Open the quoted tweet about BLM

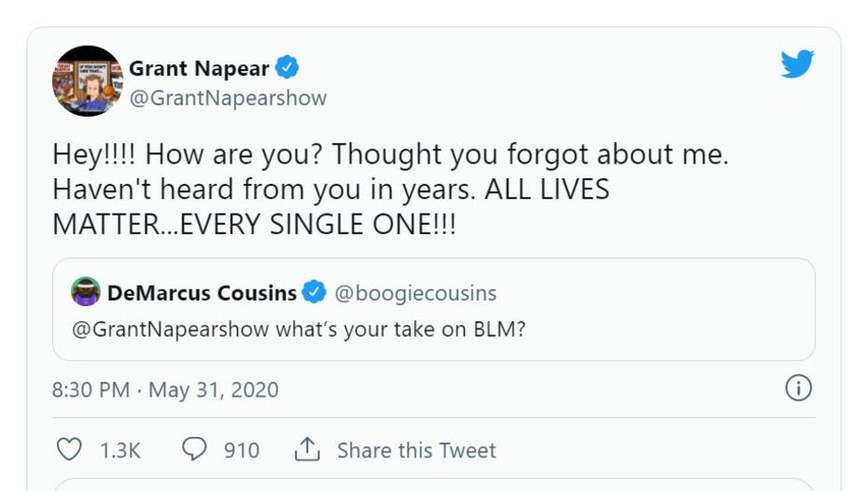click(560, 330)
